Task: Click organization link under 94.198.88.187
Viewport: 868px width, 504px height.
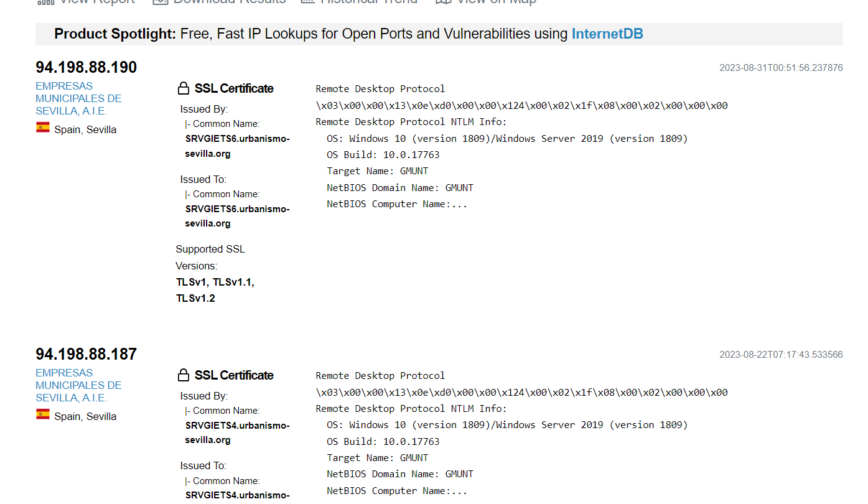Action: coord(78,385)
